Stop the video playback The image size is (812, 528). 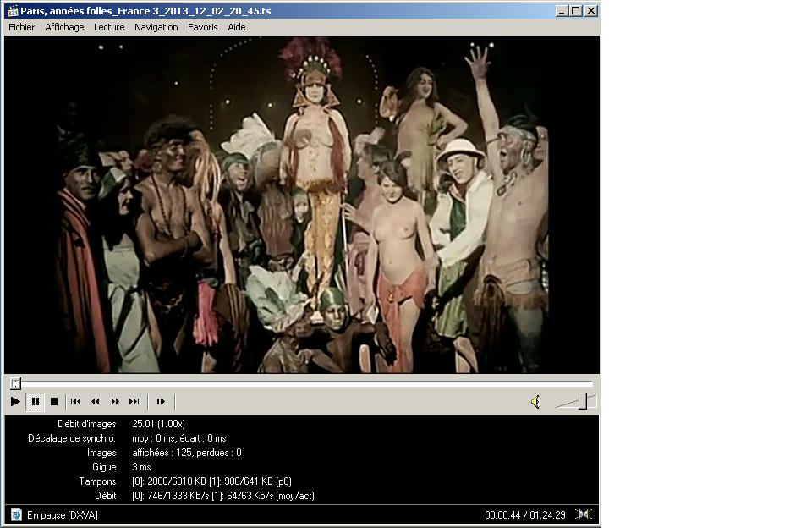54,402
